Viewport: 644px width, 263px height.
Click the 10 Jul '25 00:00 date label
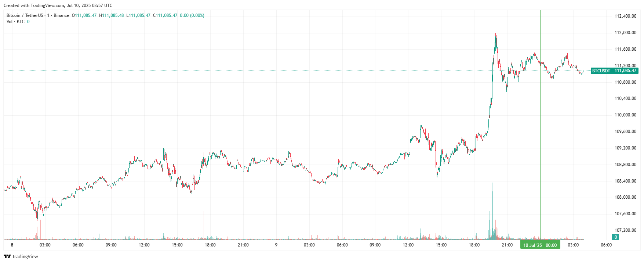540,245
